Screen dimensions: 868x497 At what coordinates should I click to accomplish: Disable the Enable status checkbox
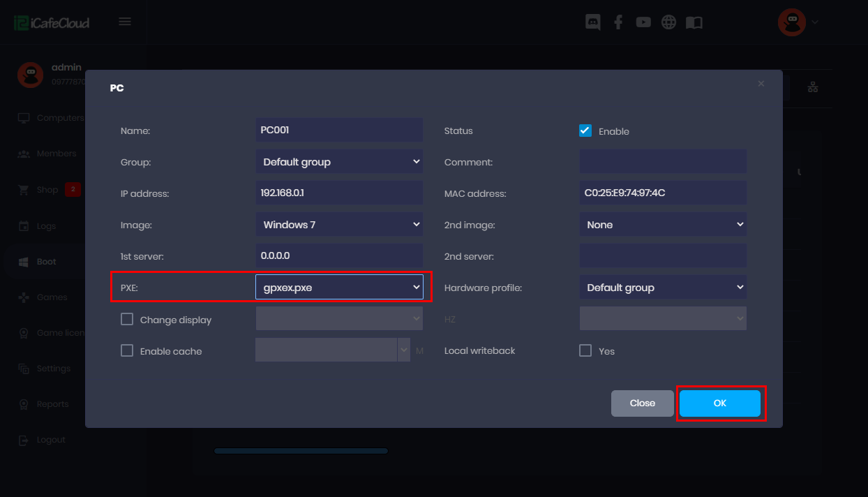coord(585,130)
